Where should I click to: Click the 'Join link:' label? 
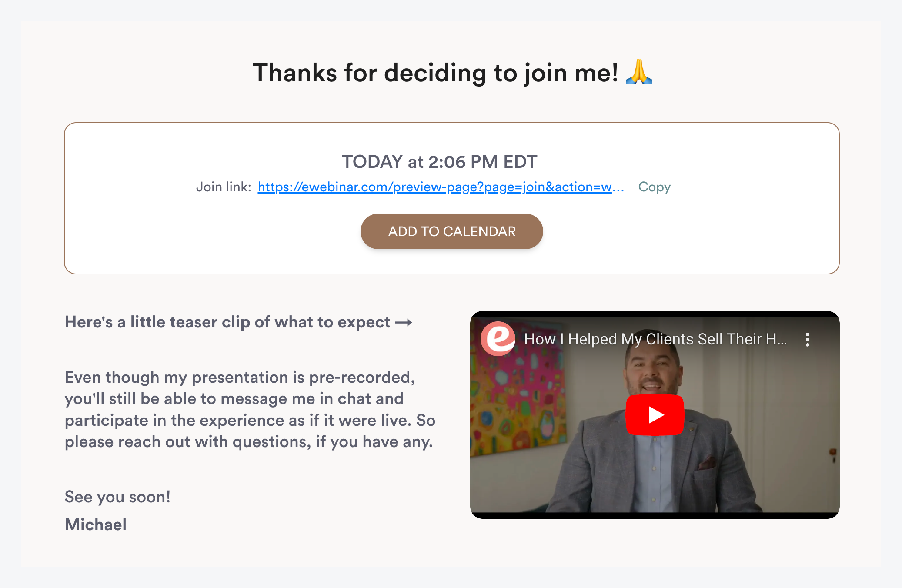point(224,187)
